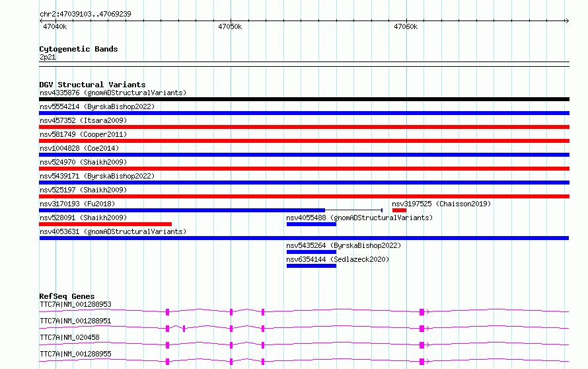Click the 47050k ruler label
The image size is (588, 369).
click(230, 27)
